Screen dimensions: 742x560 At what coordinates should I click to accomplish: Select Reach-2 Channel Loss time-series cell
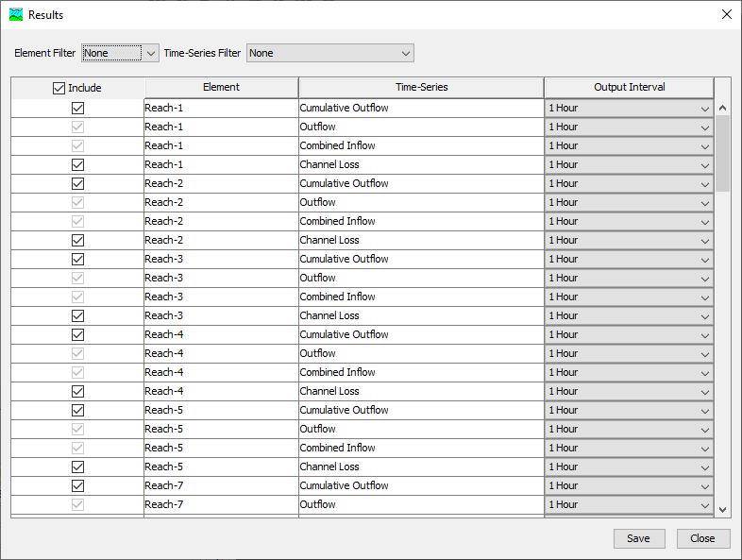pos(422,241)
